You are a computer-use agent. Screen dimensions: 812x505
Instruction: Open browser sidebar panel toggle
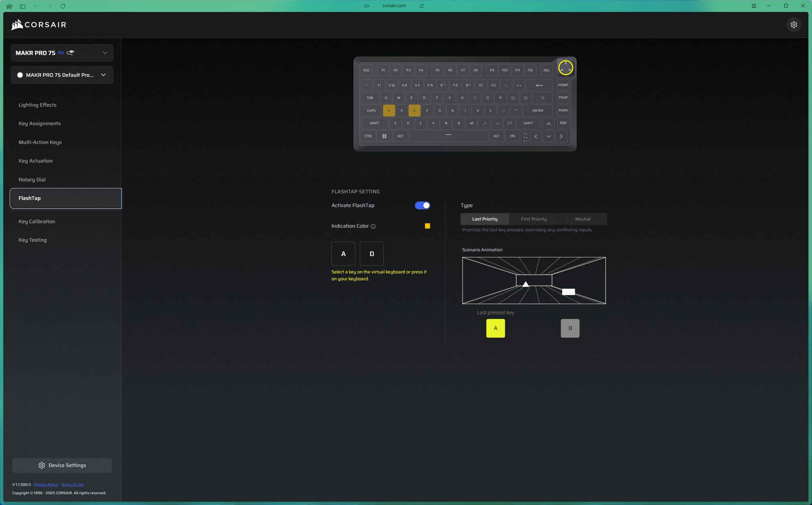click(x=23, y=6)
